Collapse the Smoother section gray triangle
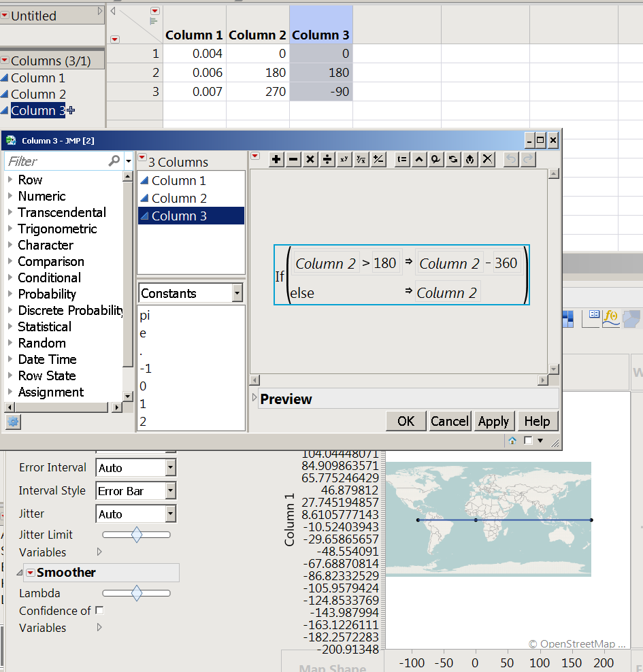Screen dimensions: 643x672 [20, 573]
